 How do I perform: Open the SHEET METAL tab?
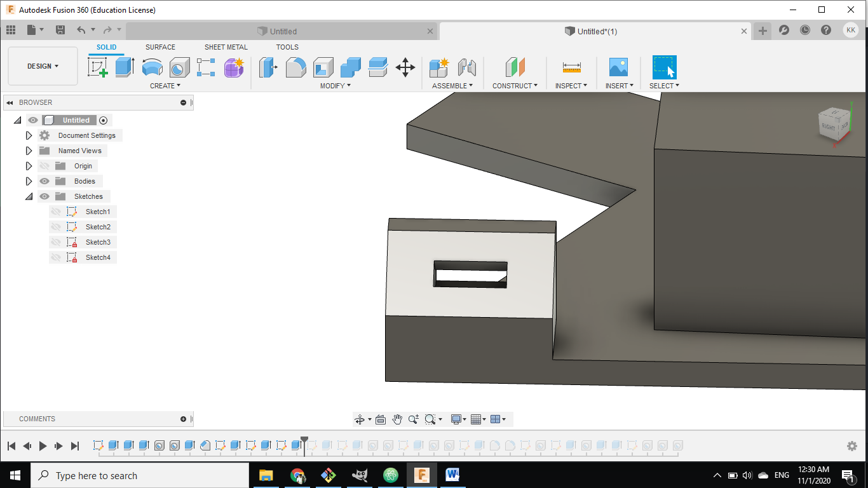click(x=226, y=47)
